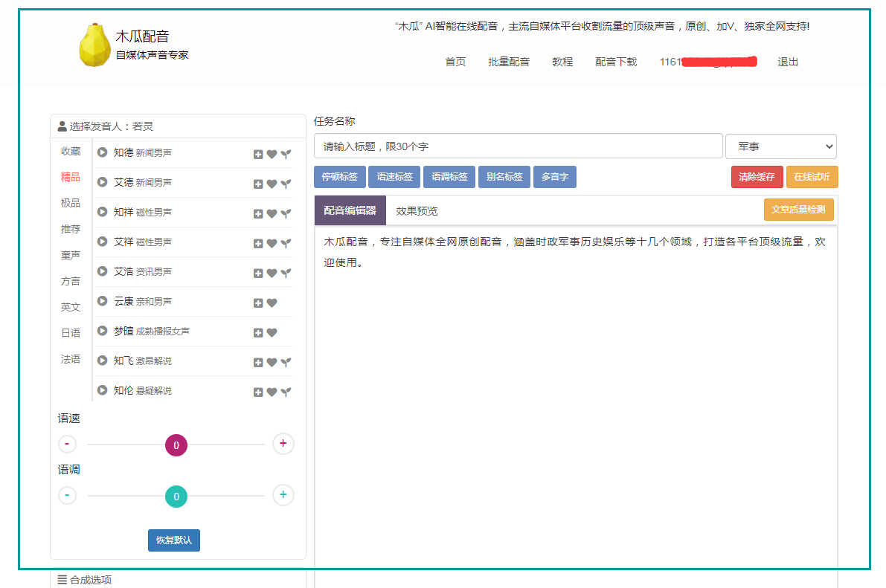Switch to the 效果预览 tab
The height and width of the screenshot is (588, 886).
coord(417,211)
